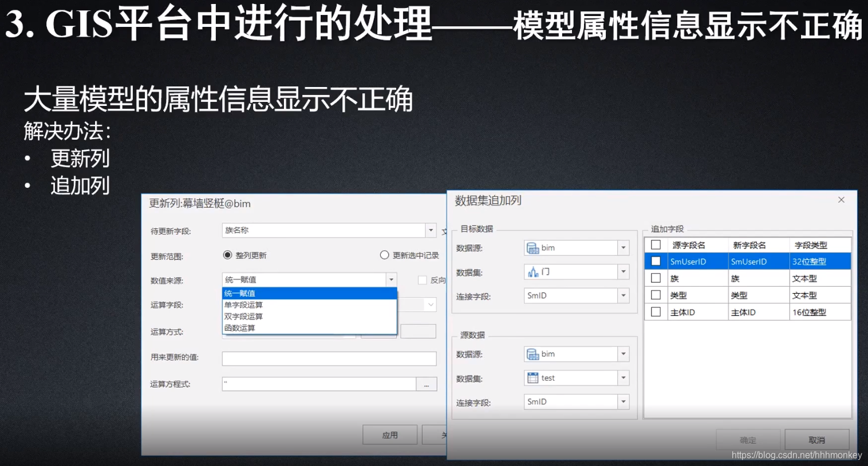Click the test table dataset icon
The height and width of the screenshot is (466, 868).
532,378
